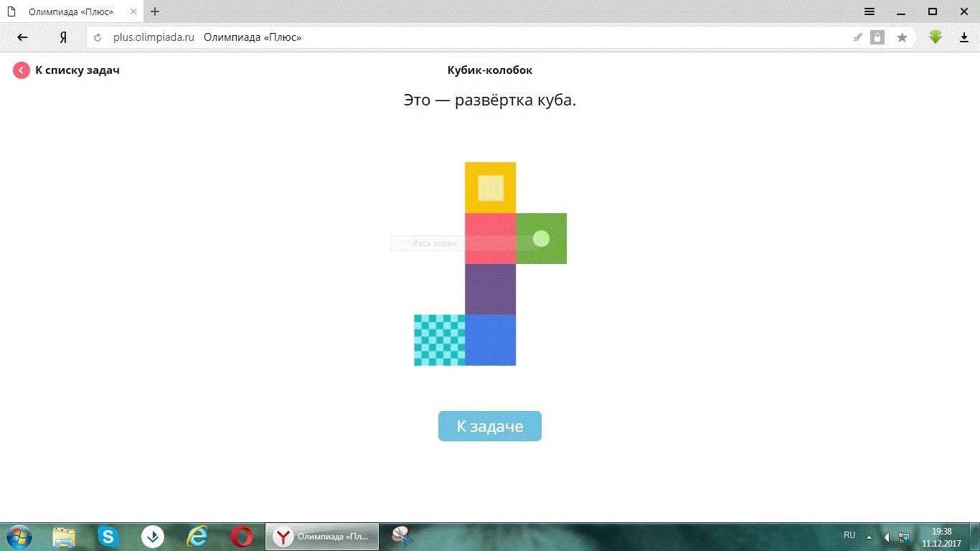Open the volume speaker tray icon

[887, 537]
